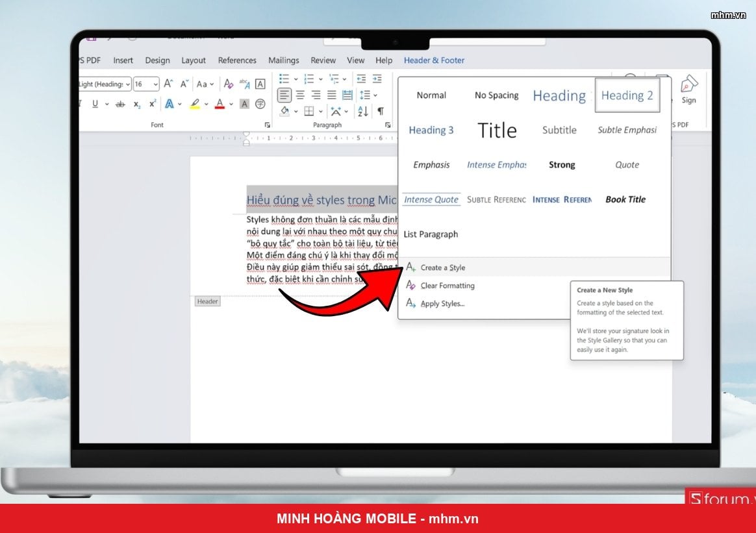Open the bullet list style dropdown

click(x=296, y=79)
